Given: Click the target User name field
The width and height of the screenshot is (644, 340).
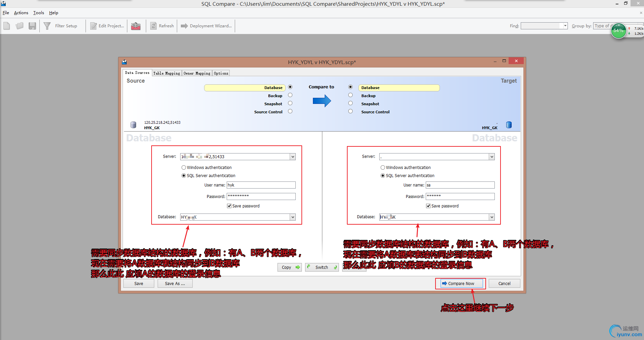Looking at the screenshot, I should 460,185.
